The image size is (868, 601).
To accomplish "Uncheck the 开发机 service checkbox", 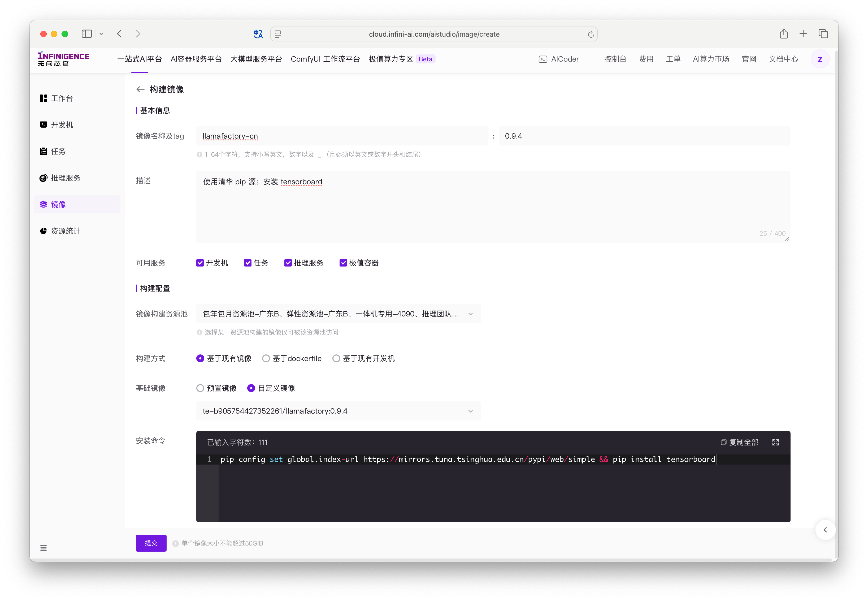I will tap(200, 263).
